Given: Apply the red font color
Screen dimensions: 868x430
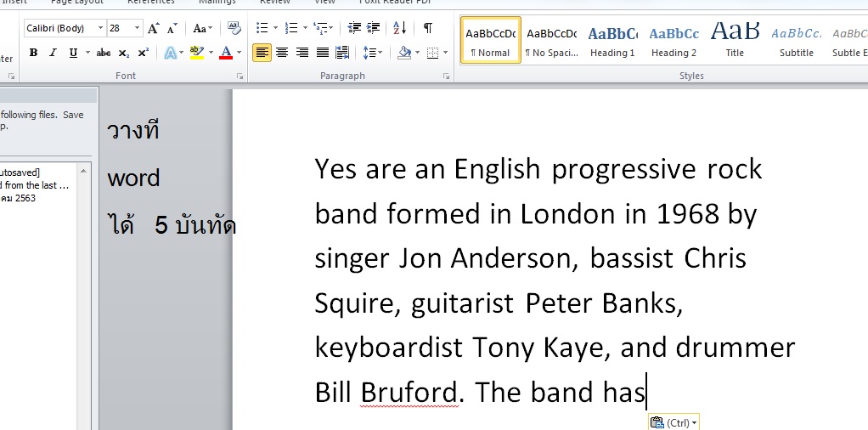Looking at the screenshot, I should [226, 53].
